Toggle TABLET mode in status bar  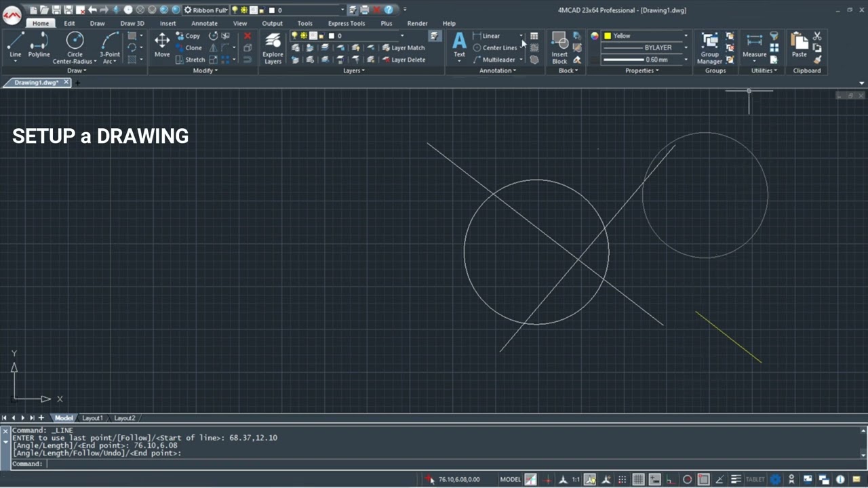point(755,479)
